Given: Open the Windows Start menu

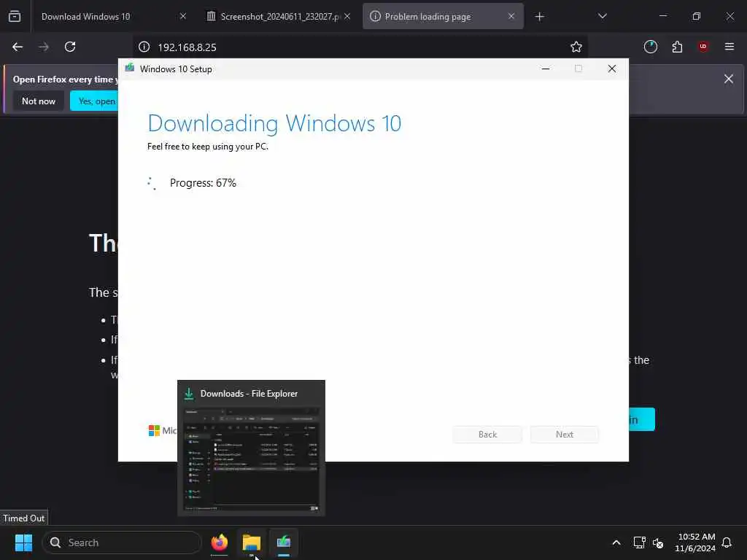Looking at the screenshot, I should (x=23, y=542).
